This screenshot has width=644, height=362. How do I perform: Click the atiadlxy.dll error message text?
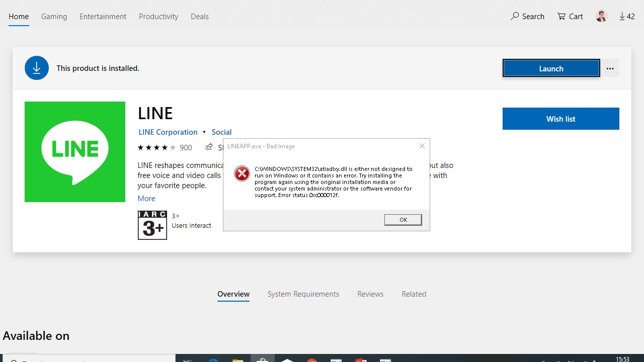click(x=333, y=182)
